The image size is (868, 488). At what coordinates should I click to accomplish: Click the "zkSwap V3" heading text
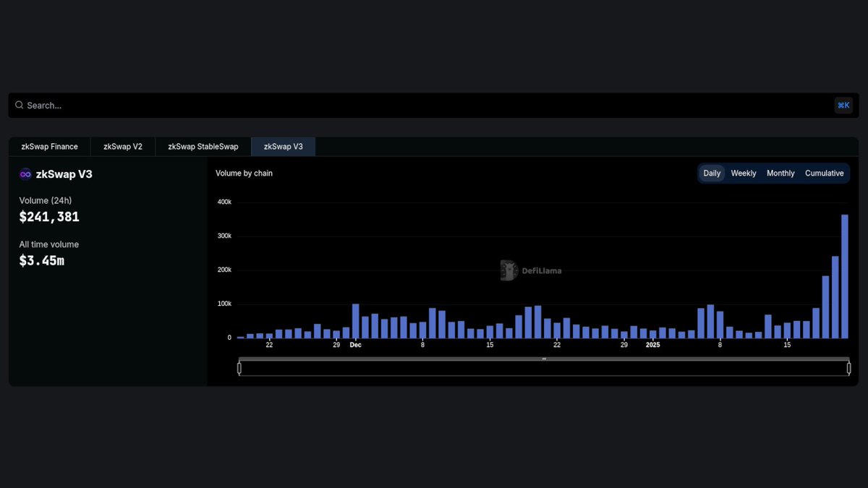[64, 174]
